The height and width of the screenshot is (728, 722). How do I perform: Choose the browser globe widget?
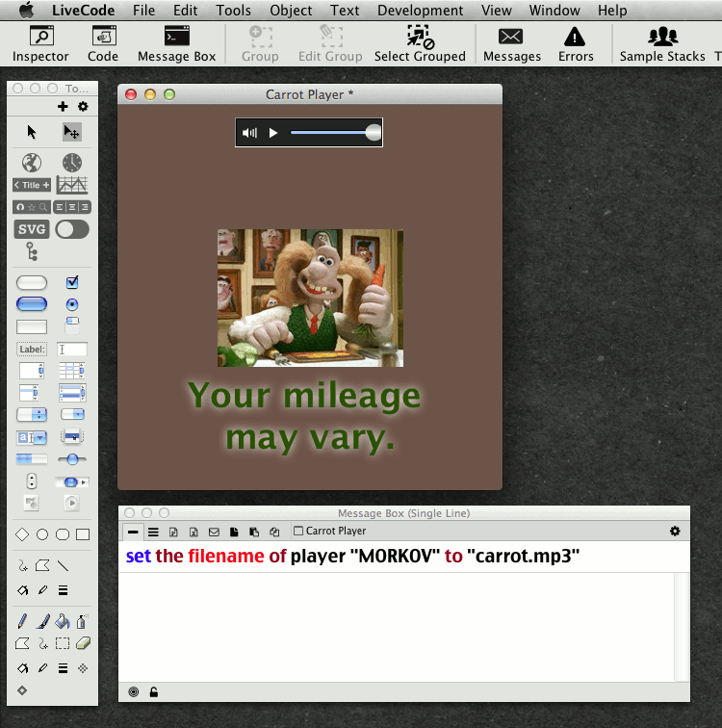point(32,162)
